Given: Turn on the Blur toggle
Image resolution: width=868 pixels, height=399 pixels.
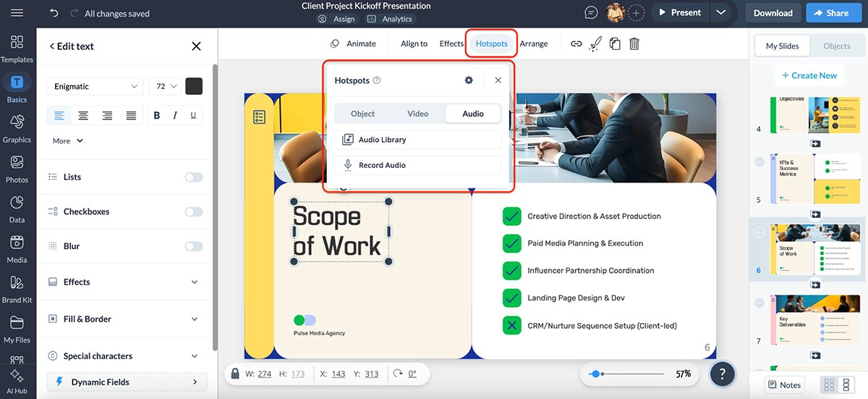Looking at the screenshot, I should click(193, 247).
